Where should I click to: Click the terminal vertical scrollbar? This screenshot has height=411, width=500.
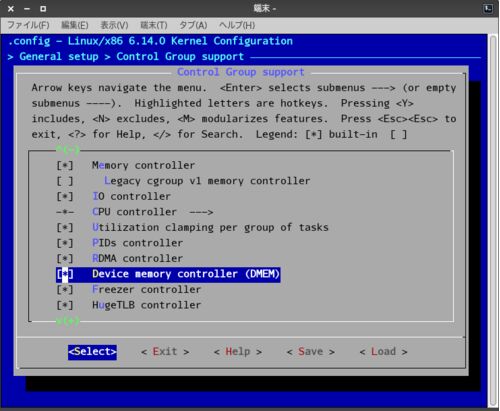(x=493, y=221)
